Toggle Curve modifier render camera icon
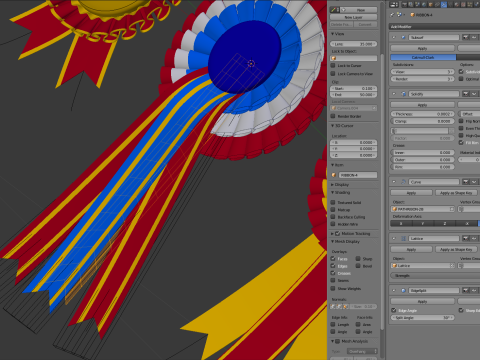Screen dimensions: 480x360 click(x=466, y=182)
